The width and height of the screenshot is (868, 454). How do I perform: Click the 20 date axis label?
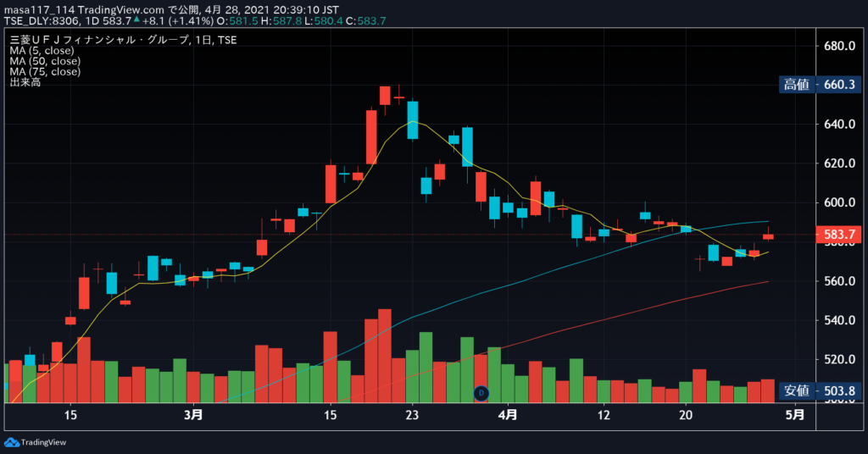point(686,415)
